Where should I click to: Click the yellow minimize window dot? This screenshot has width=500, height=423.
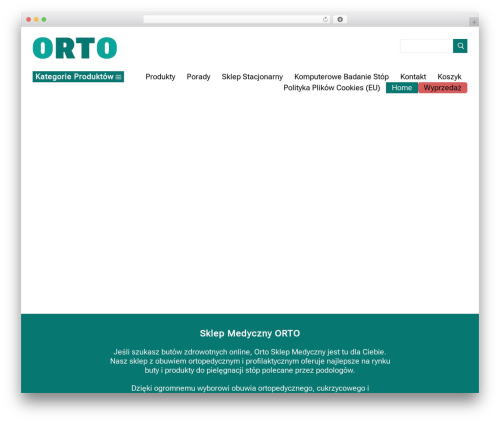point(36,19)
